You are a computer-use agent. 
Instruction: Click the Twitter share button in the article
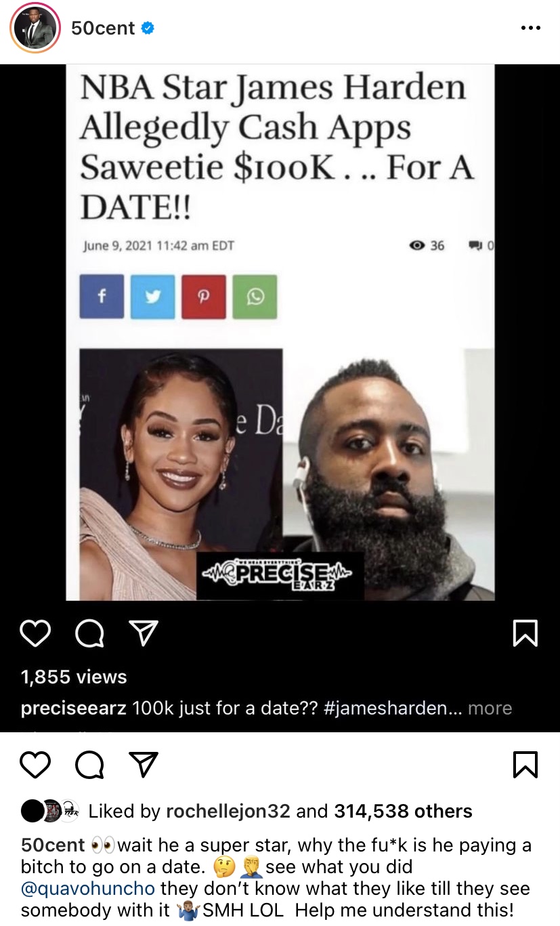pos(153,297)
